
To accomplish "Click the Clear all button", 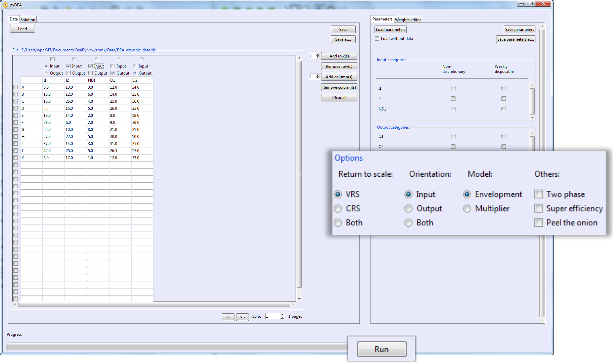I will (x=339, y=98).
